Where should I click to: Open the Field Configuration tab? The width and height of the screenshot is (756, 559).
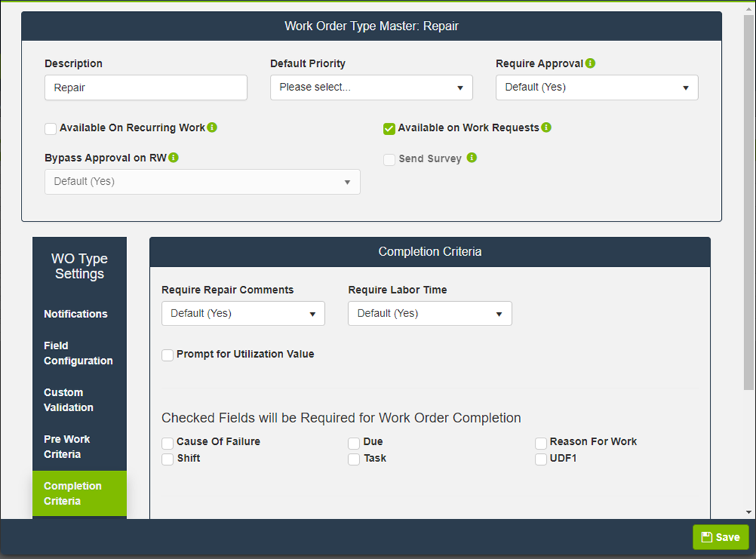[x=78, y=353]
